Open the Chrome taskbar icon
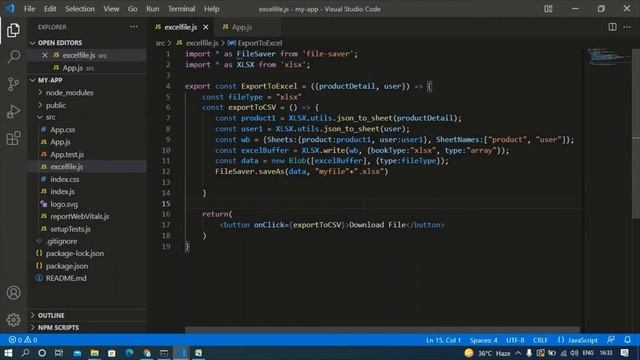The width and height of the screenshot is (640, 360). click(147, 353)
